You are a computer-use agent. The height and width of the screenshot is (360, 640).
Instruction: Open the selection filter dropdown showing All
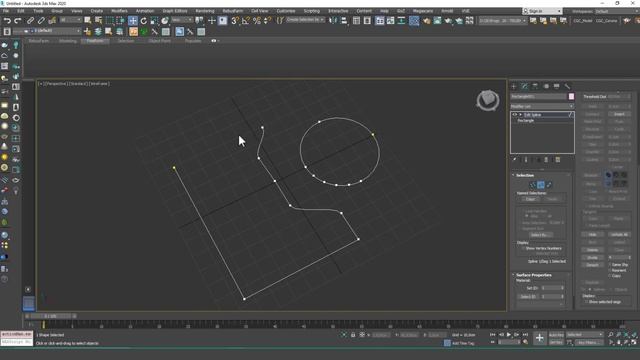tap(70, 20)
